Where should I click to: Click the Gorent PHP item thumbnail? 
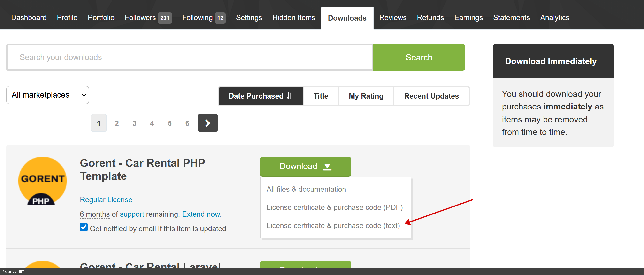tap(43, 181)
